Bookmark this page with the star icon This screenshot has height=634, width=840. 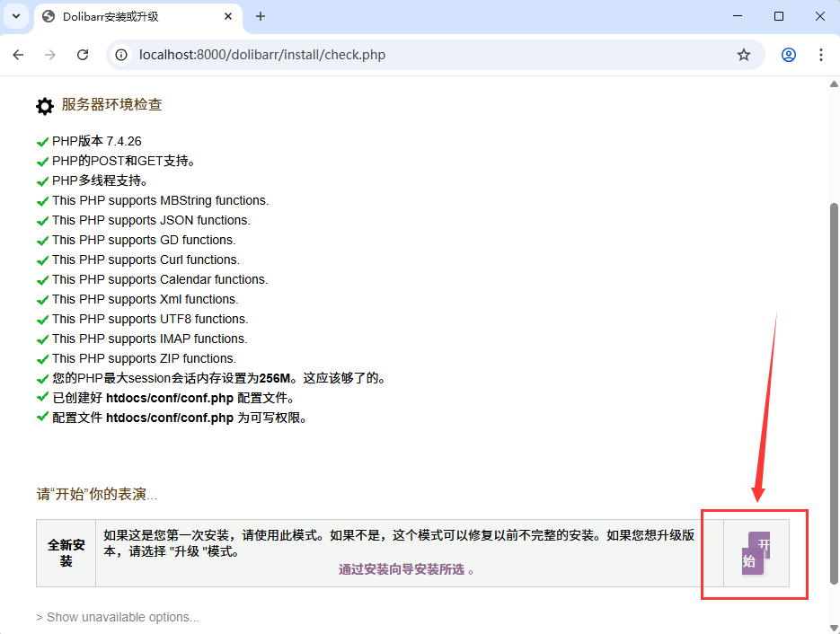744,55
